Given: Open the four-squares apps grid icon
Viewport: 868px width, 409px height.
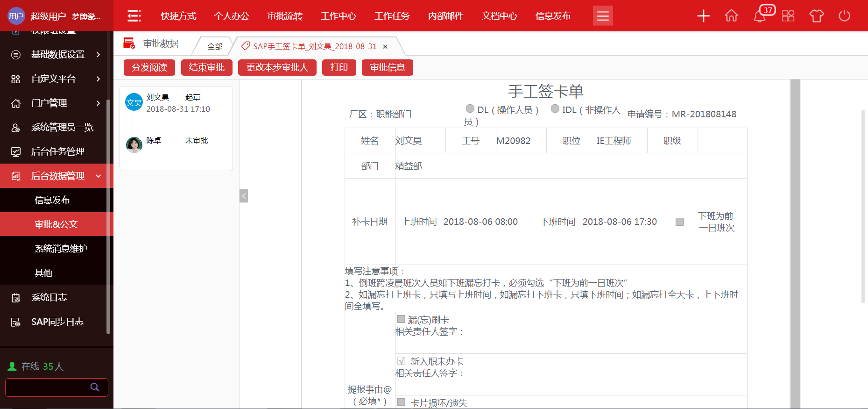Looking at the screenshot, I should [x=788, y=16].
